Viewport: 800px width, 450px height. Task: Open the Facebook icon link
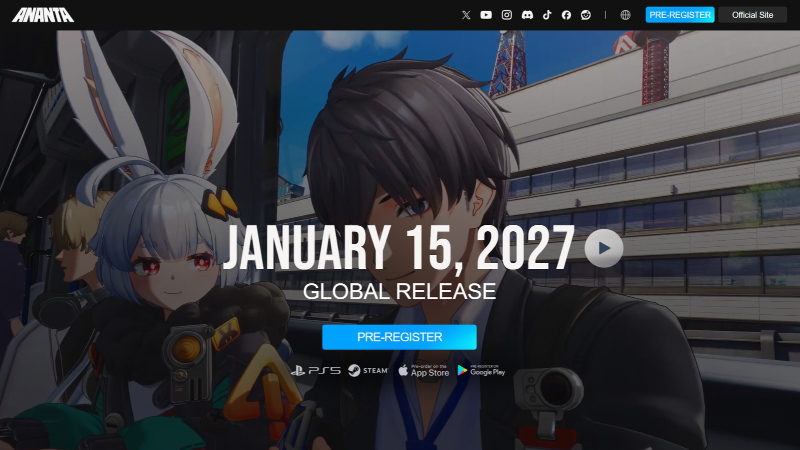point(566,15)
